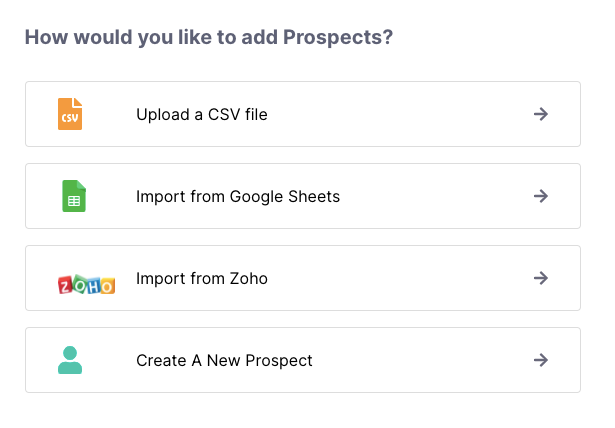Click the teal person silhouette icon
Image resolution: width=615 pixels, height=428 pixels.
coord(70,360)
